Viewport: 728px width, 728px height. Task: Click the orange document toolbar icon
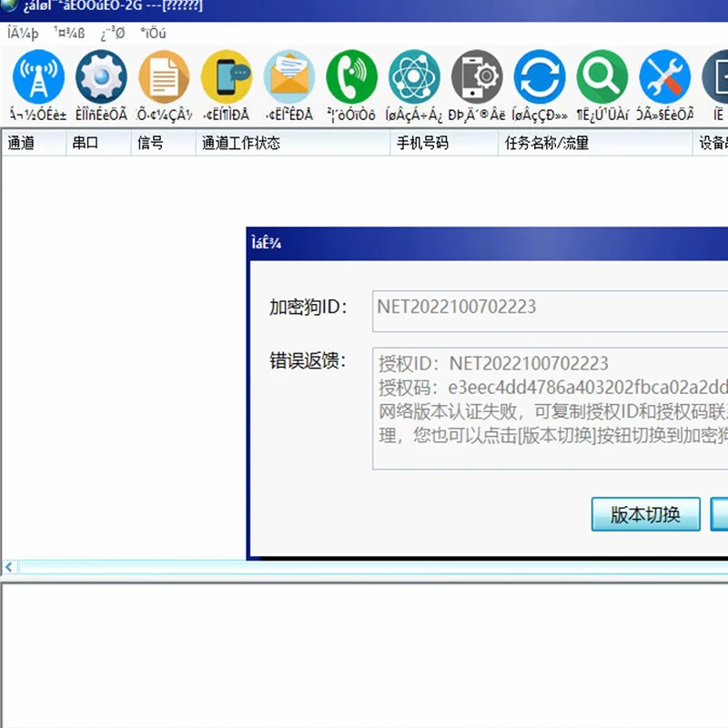click(164, 77)
